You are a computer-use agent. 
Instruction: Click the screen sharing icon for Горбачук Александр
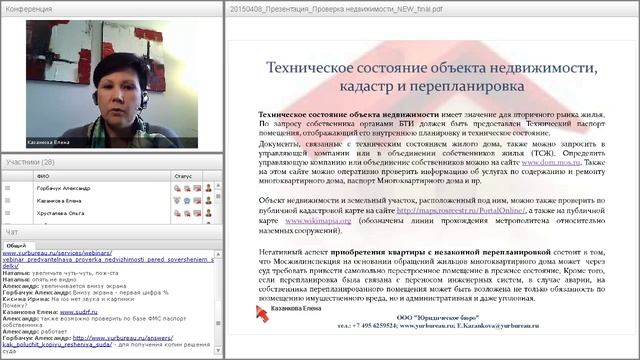(197, 188)
